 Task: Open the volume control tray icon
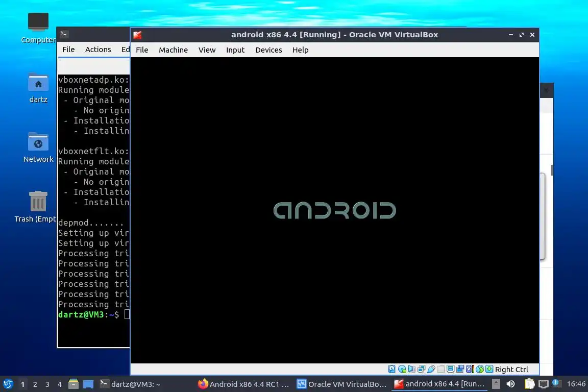pos(510,384)
